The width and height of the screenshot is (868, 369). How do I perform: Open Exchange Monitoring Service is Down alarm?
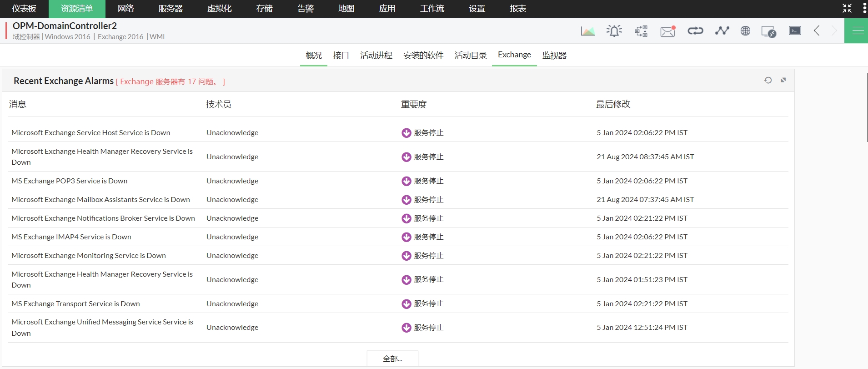click(89, 256)
